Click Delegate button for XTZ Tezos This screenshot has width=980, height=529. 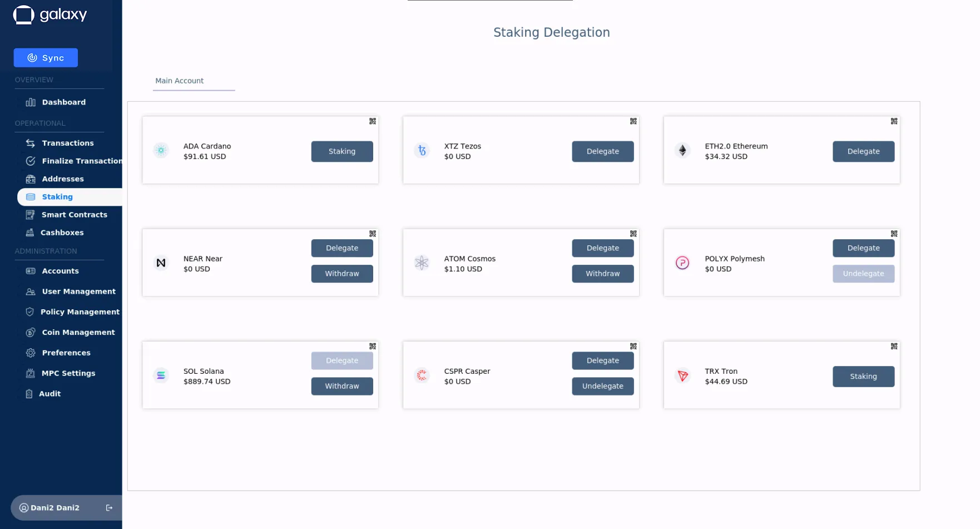click(603, 151)
